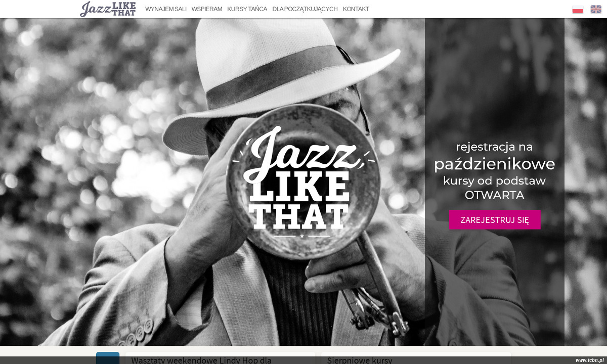Screen dimensions: 607x364
Task: Open the Sierpniowe kursy article
Action: (x=360, y=360)
